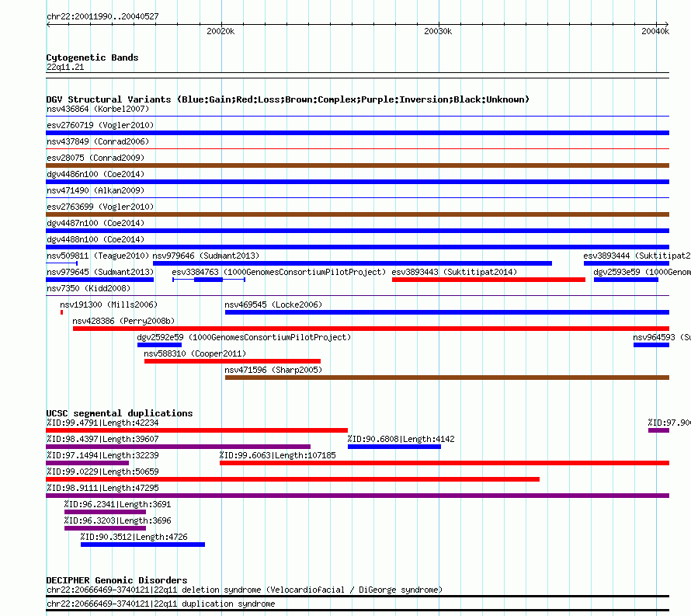The height and width of the screenshot is (616, 691).
Task: Click the 20040k ruler tick label
Action: pyautogui.click(x=655, y=31)
